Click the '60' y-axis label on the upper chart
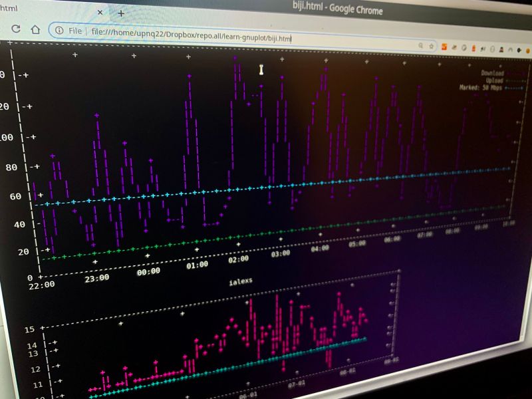This screenshot has width=532, height=399. [x=15, y=196]
